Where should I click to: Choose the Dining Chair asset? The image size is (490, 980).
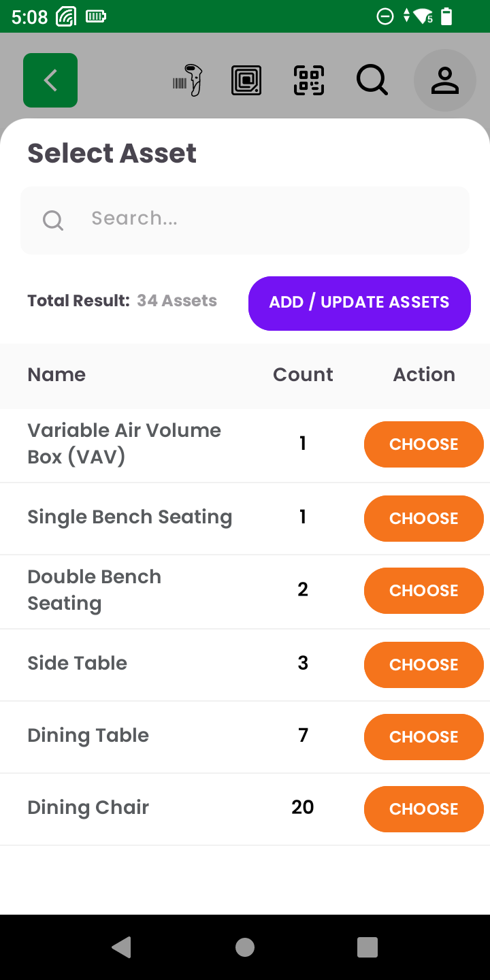423,809
